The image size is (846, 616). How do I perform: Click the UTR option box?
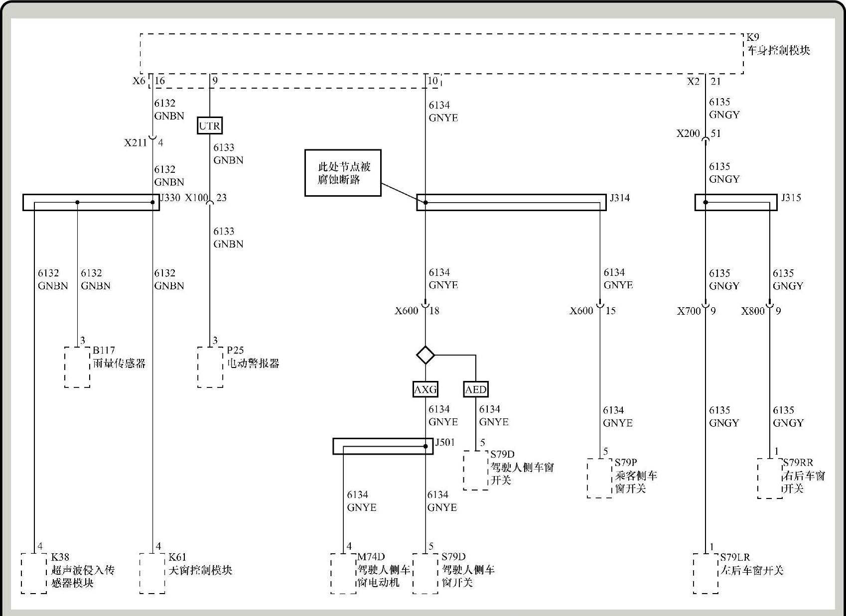pos(209,125)
